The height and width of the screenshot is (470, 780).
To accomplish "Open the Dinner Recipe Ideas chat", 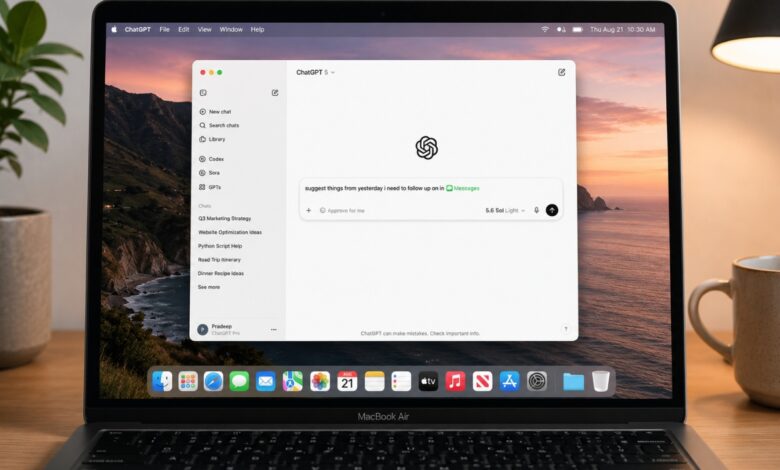I will (221, 274).
